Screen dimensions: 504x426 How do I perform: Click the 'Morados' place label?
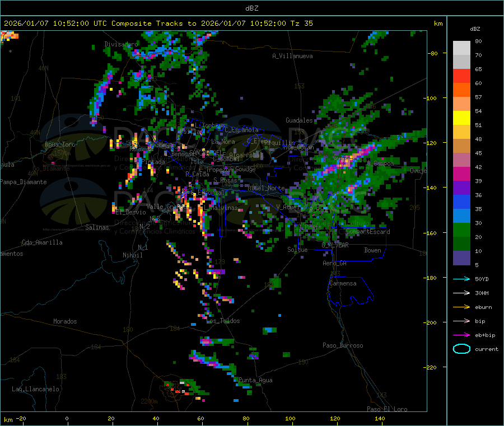pyautogui.click(x=65, y=321)
